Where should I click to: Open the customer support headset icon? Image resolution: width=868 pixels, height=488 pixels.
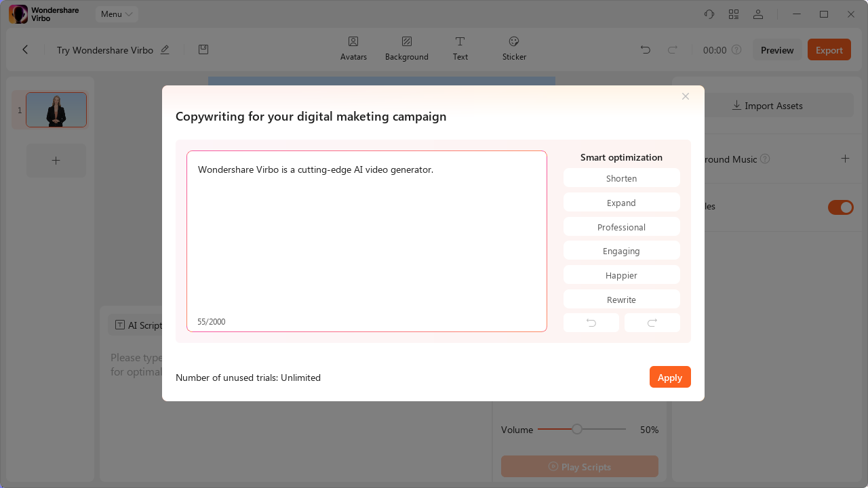[x=709, y=14]
